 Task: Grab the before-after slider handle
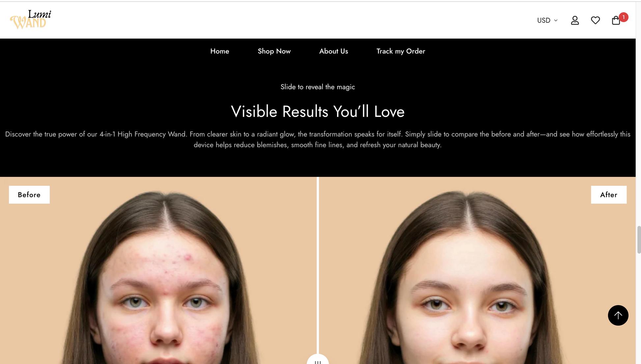[x=318, y=359]
